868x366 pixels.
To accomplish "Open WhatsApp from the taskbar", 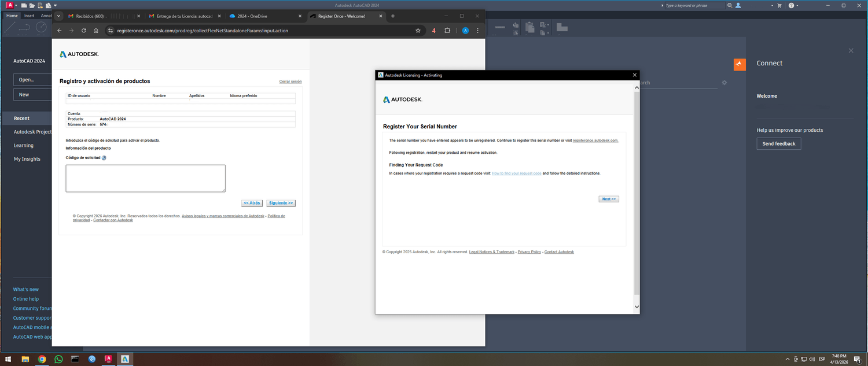I will 58,359.
